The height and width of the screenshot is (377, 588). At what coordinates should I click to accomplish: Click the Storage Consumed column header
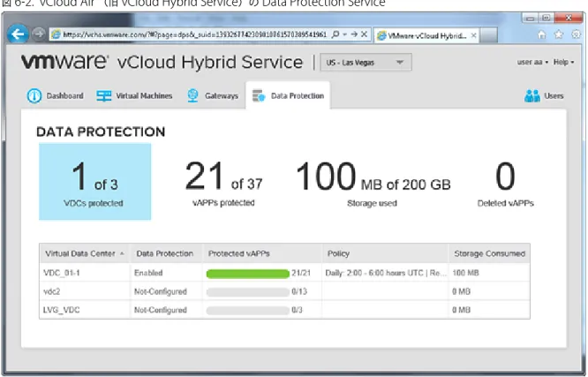(x=489, y=253)
